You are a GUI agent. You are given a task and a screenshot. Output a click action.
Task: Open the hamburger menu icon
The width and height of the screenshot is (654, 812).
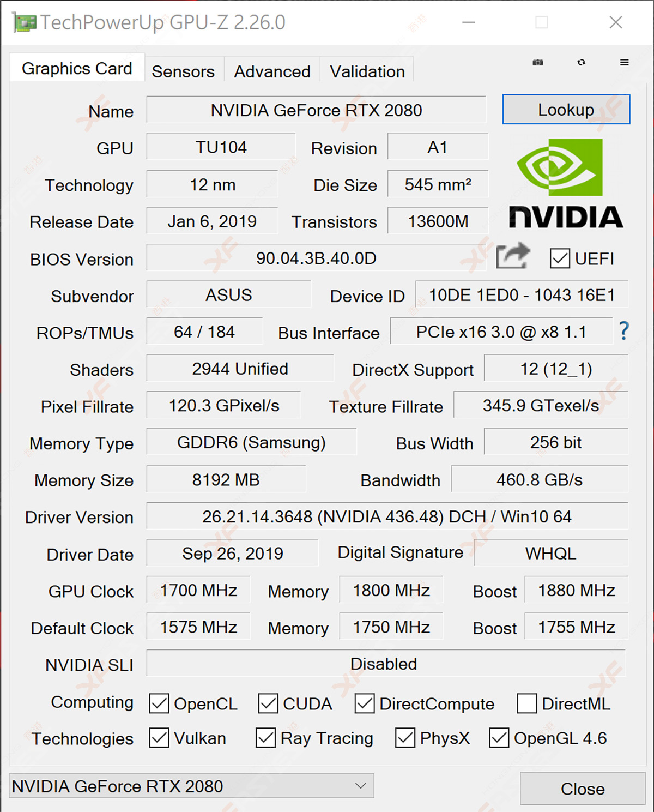[x=625, y=63]
